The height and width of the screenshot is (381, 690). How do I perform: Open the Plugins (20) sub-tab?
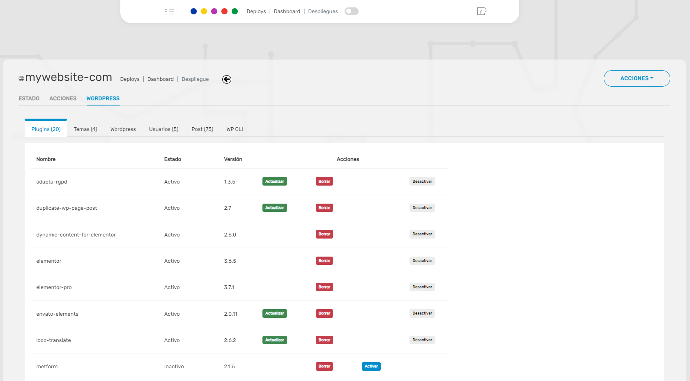pyautogui.click(x=46, y=128)
